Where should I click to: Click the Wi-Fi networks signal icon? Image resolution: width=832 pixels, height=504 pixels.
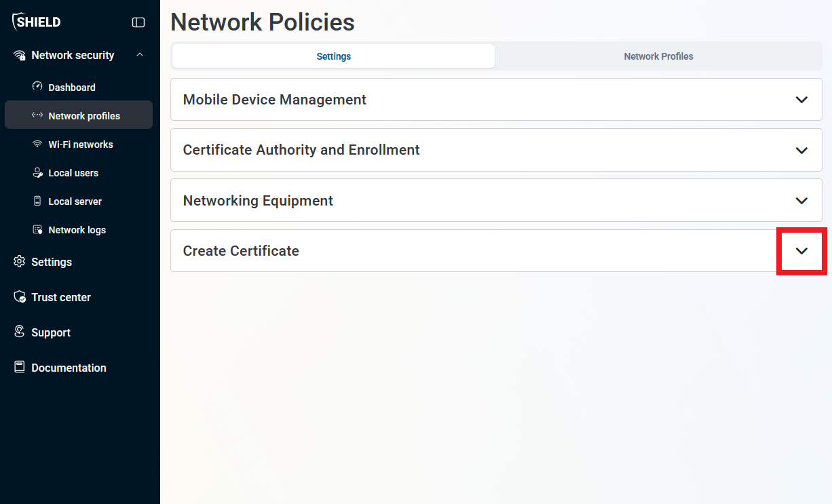pyautogui.click(x=37, y=144)
